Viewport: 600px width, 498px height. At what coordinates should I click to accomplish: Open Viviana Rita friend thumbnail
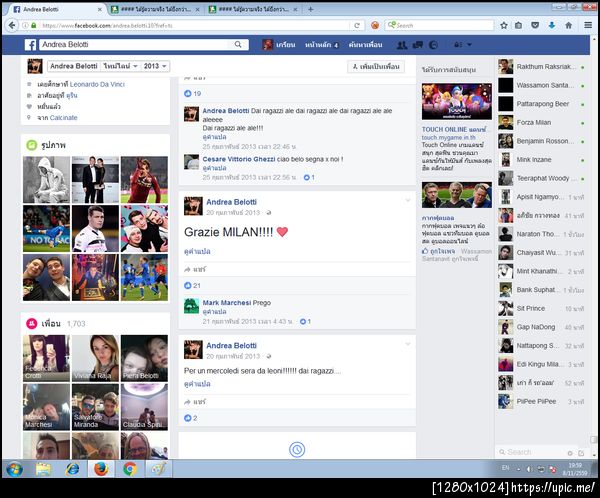coord(95,358)
